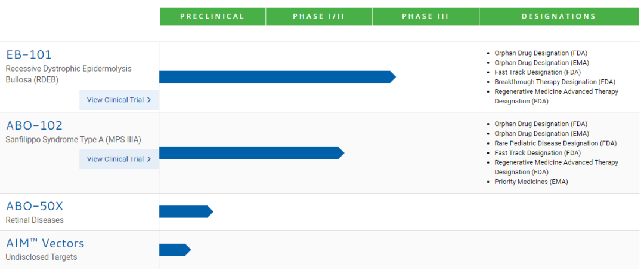644x273 pixels.
Task: Click the ABO-50X product heading
Action: [35, 206]
